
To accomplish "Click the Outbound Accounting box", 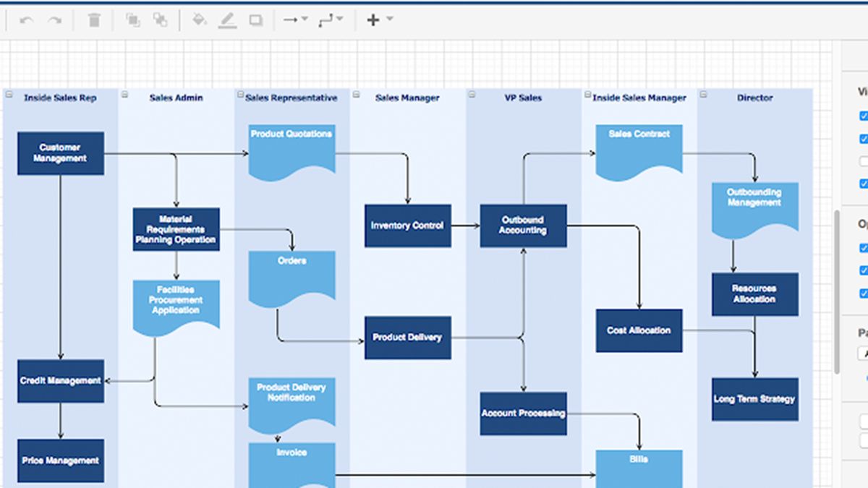I will point(523,225).
